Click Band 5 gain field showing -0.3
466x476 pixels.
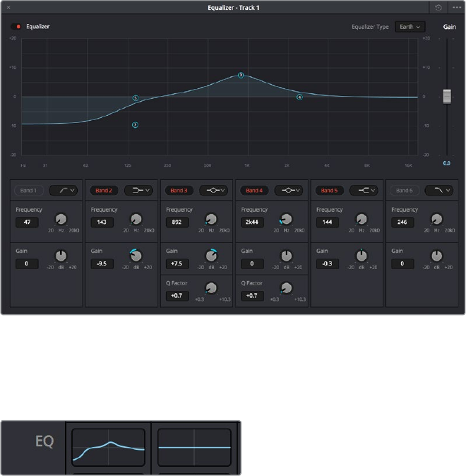coord(328,263)
